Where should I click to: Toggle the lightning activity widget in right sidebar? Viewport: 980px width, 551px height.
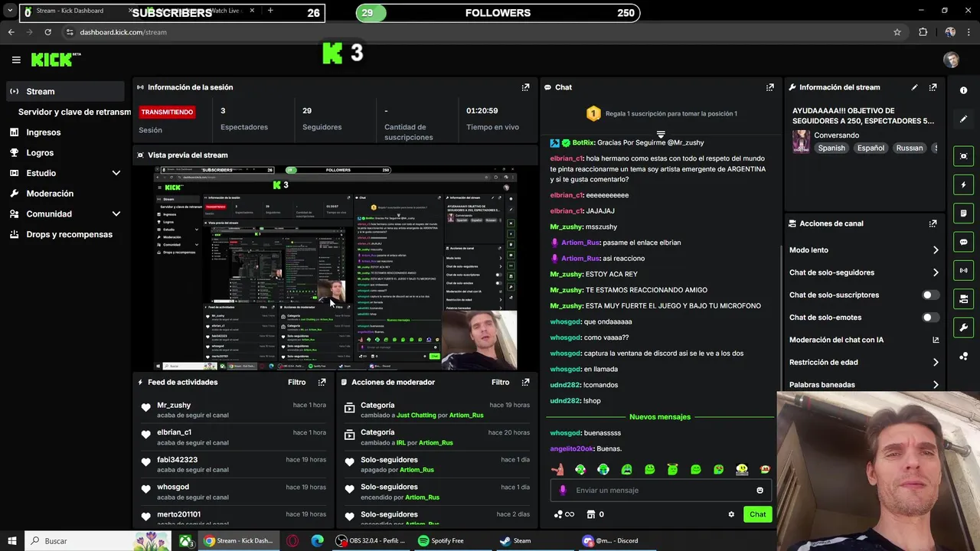tap(963, 184)
